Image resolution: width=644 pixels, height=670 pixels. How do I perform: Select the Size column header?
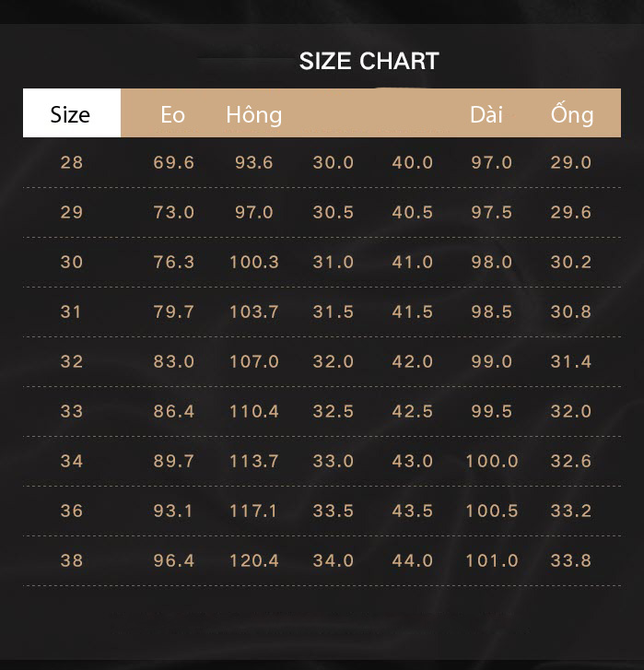pos(70,114)
